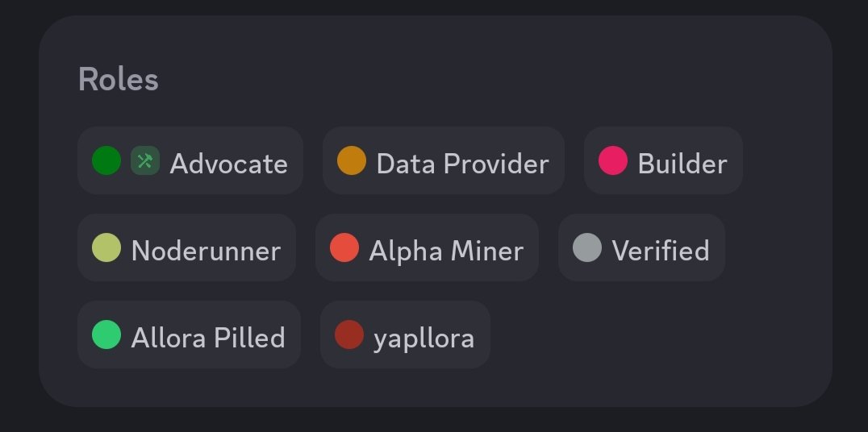Choose the Allora Pilled role label

pyautogui.click(x=208, y=338)
